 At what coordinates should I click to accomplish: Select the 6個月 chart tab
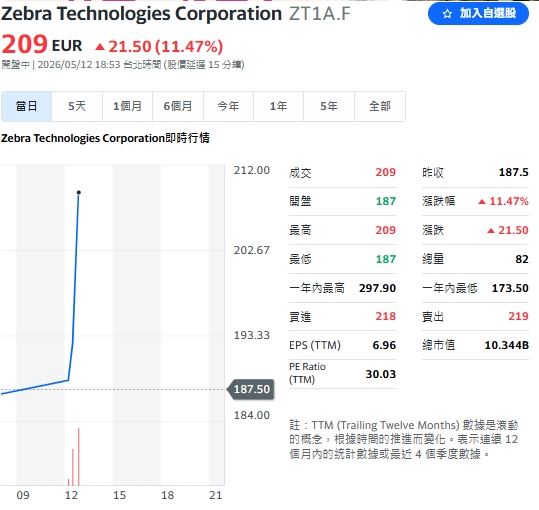178,106
